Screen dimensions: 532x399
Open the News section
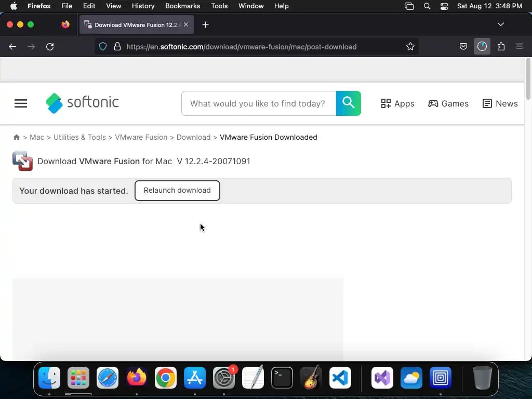click(500, 103)
